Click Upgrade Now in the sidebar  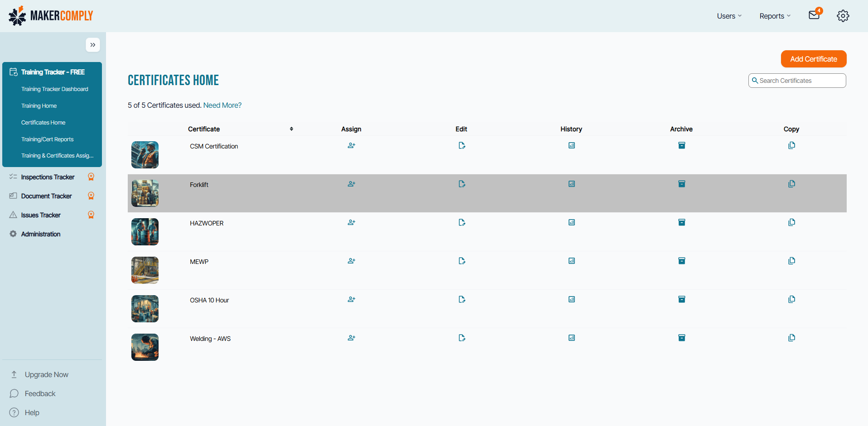(46, 374)
